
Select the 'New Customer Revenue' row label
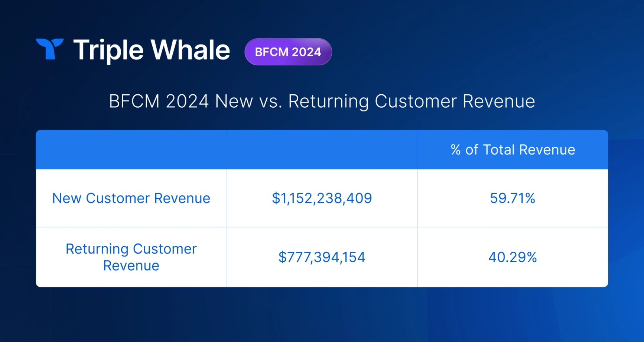(x=131, y=198)
